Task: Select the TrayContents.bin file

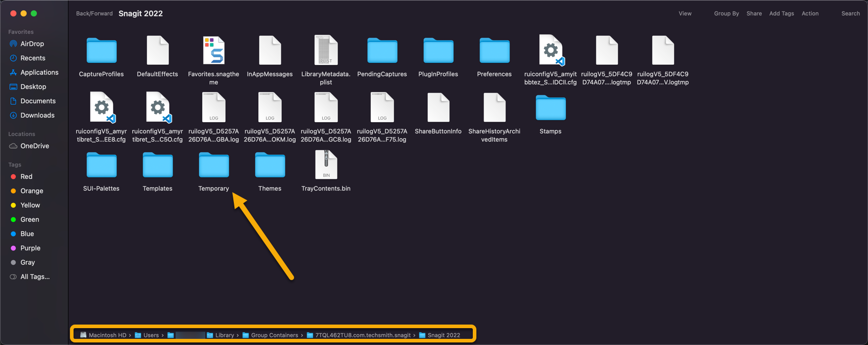Action: coord(326,165)
